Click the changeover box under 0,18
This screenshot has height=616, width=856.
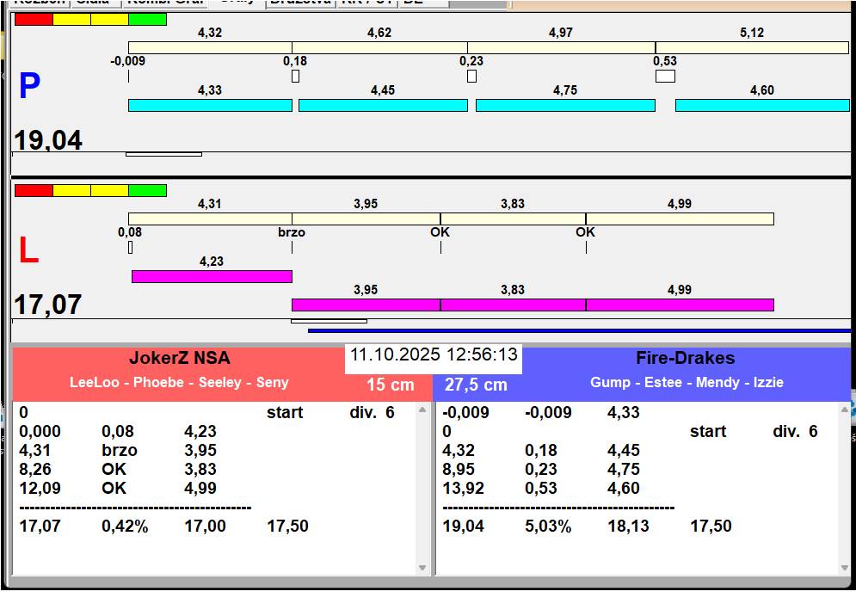pyautogui.click(x=295, y=76)
